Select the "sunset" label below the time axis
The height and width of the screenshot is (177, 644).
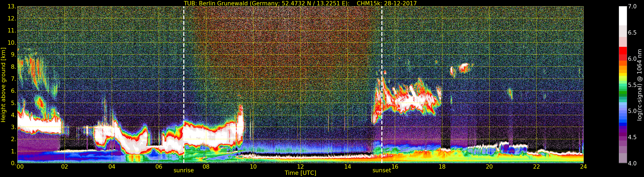382,170
